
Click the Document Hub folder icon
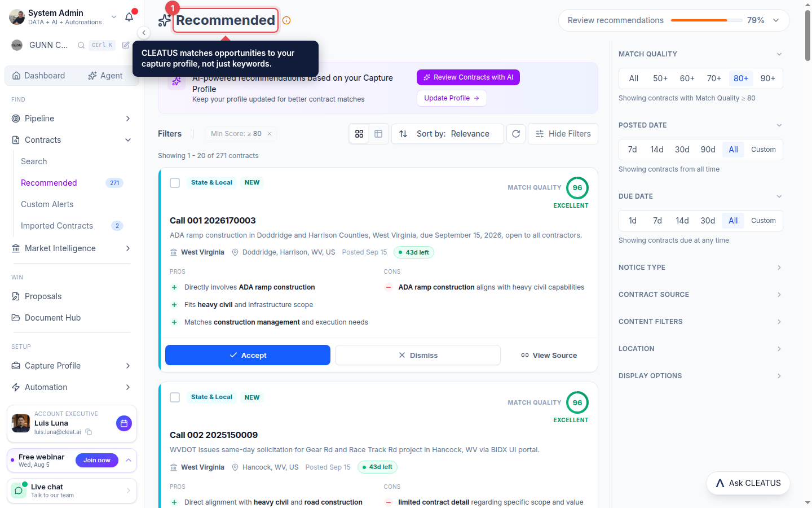tap(16, 318)
